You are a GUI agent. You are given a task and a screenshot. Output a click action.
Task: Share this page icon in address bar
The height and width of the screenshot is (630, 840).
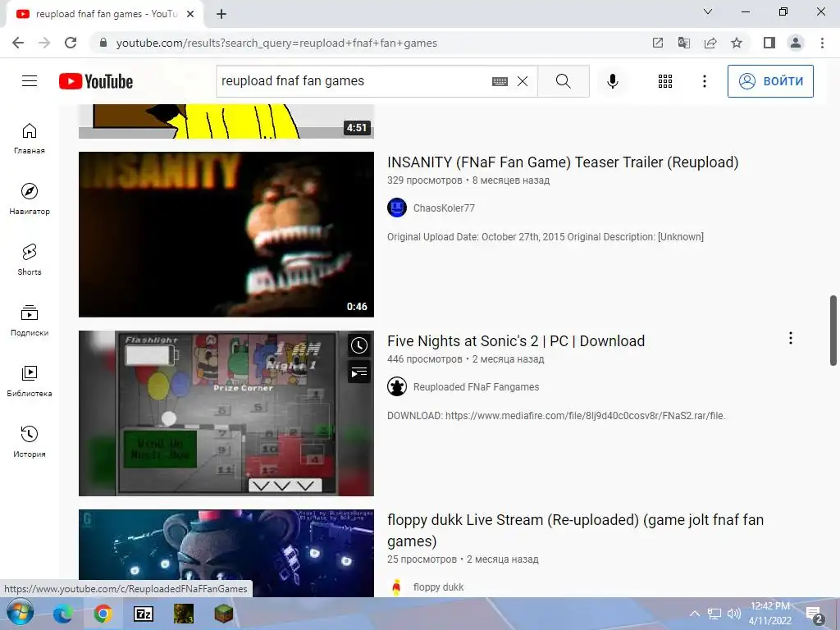click(x=710, y=43)
